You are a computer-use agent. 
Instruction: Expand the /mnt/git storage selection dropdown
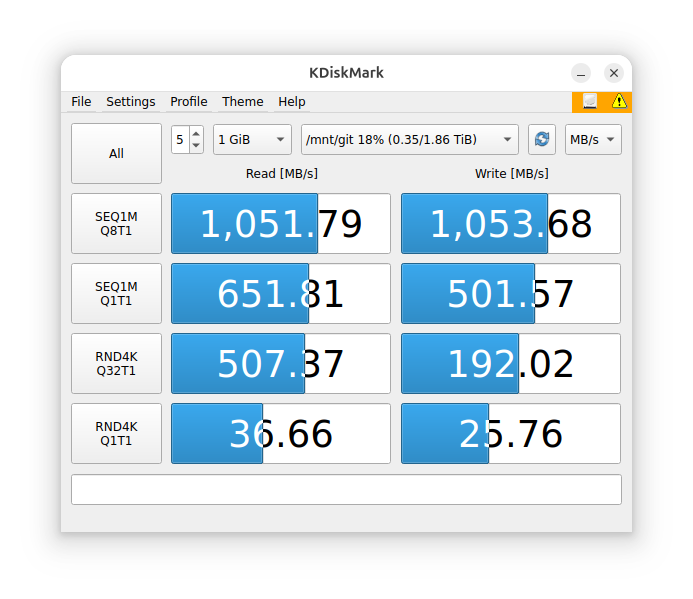tap(409, 140)
